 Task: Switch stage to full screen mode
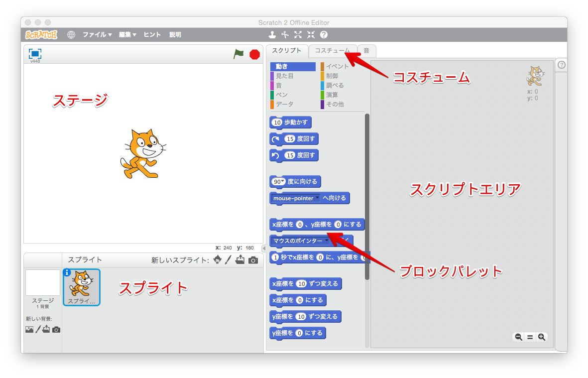(35, 54)
